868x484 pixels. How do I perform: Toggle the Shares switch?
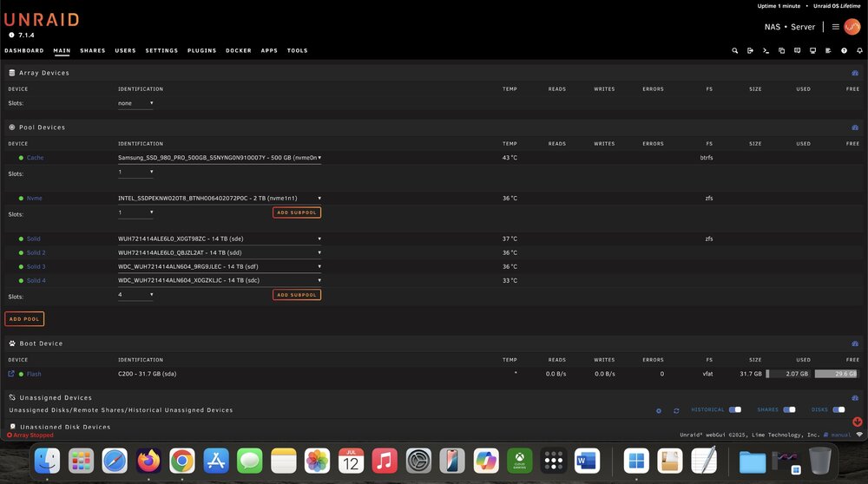(x=789, y=410)
